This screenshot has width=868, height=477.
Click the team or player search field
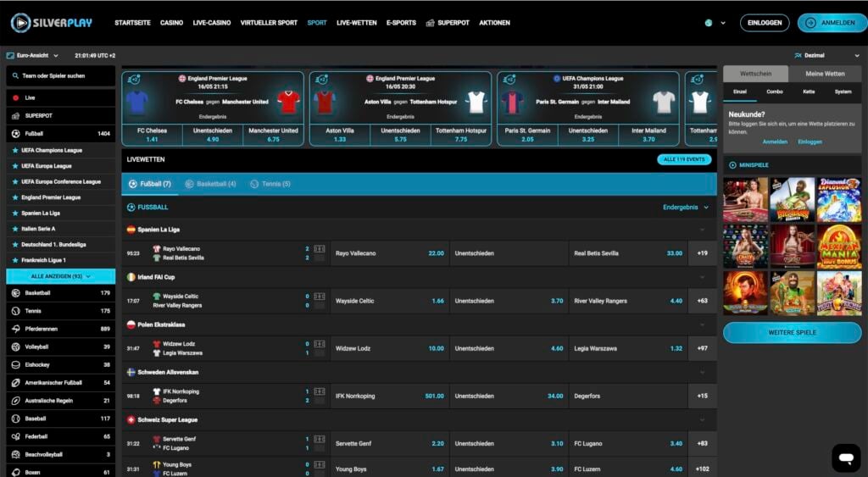pyautogui.click(x=61, y=75)
